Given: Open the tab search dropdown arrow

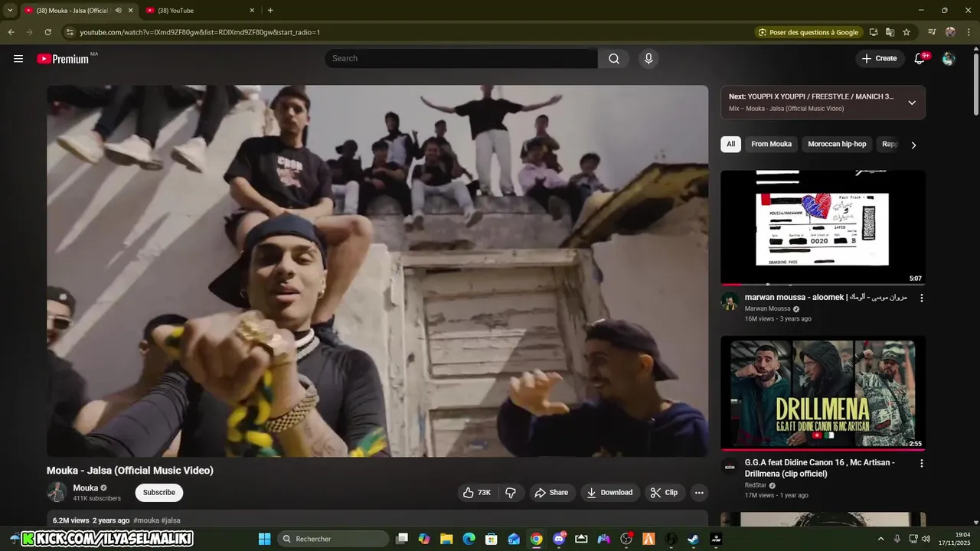Looking at the screenshot, I should (x=9, y=10).
